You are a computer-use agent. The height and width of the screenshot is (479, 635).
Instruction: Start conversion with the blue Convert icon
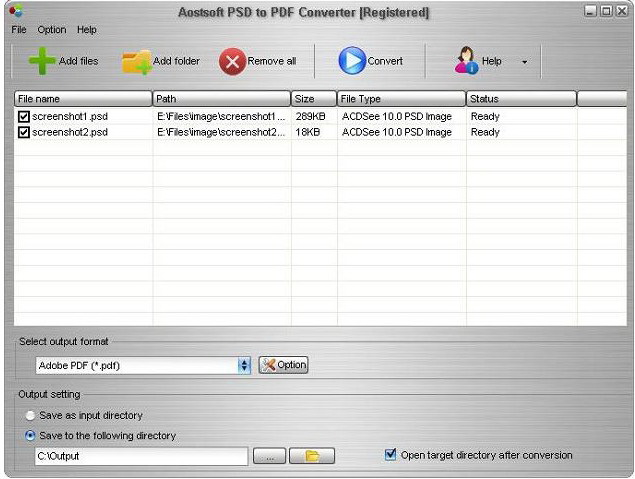352,61
